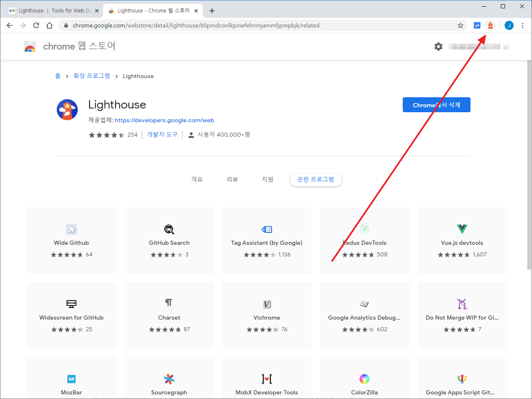Click Wide Github title text
Viewport: 532px width, 399px height.
[x=71, y=243]
